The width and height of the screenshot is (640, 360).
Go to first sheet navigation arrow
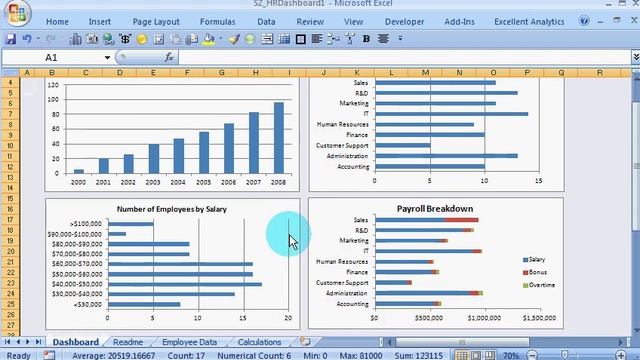[x=8, y=342]
